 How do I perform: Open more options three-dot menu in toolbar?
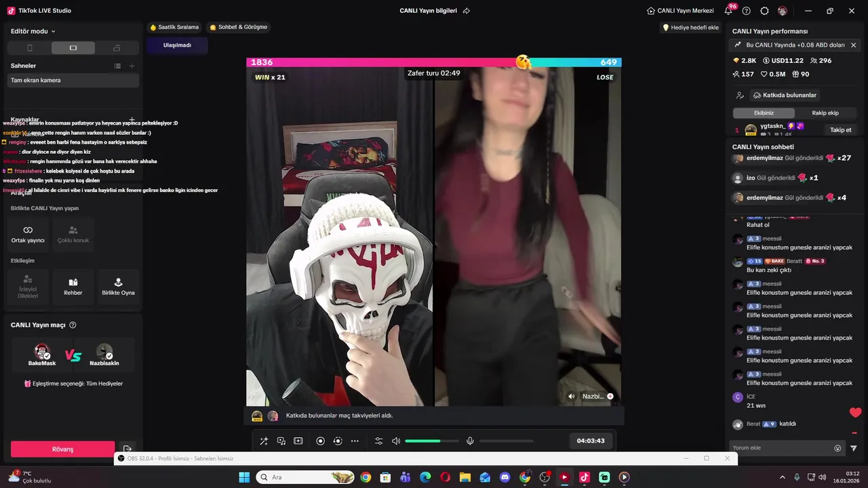(x=355, y=441)
